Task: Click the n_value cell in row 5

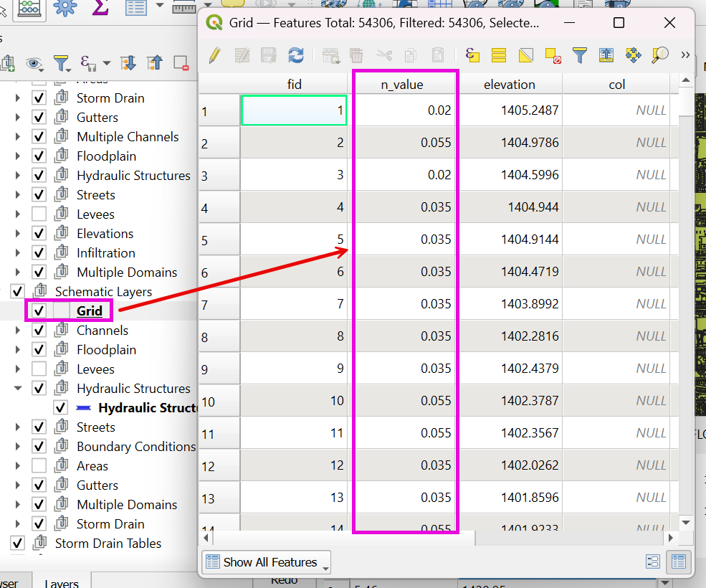Action: click(405, 240)
